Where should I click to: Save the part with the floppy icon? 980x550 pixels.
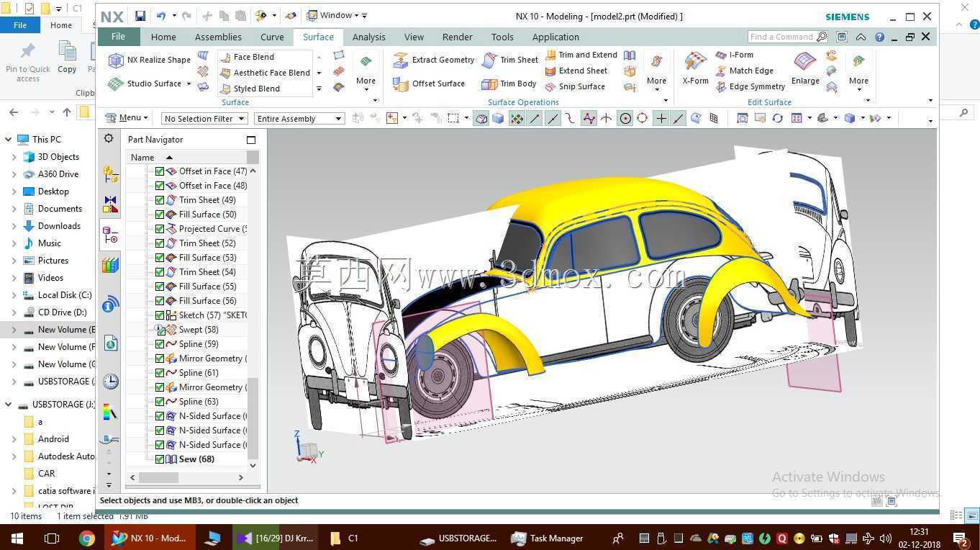(140, 16)
